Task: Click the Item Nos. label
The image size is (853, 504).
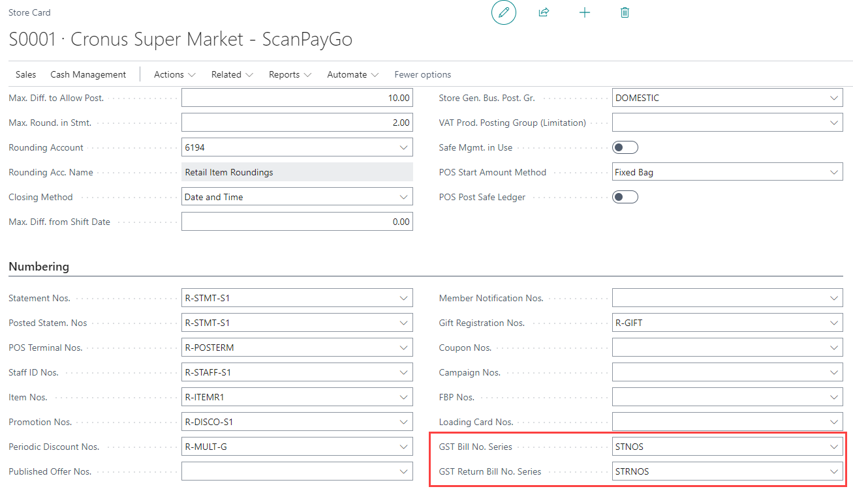Action: click(28, 397)
